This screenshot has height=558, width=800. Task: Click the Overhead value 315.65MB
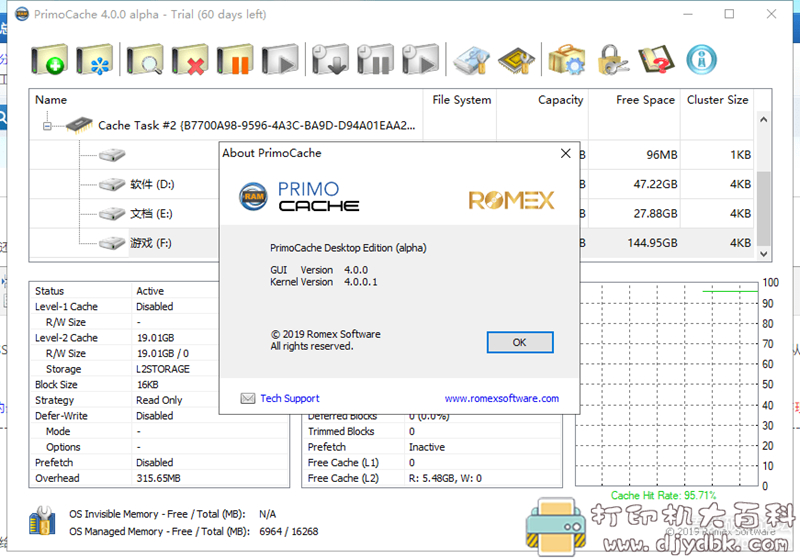(x=158, y=478)
